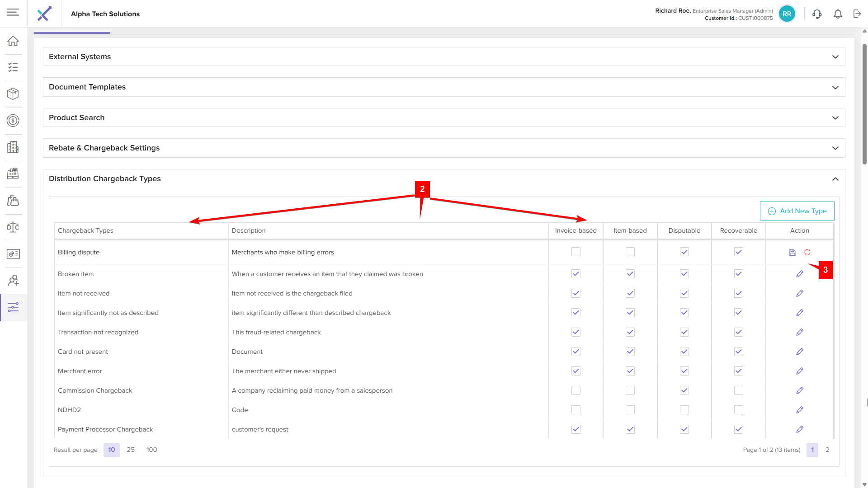Collapse Distribution Chargeback Types section
Image resolution: width=868 pixels, height=488 pixels.
click(x=835, y=179)
